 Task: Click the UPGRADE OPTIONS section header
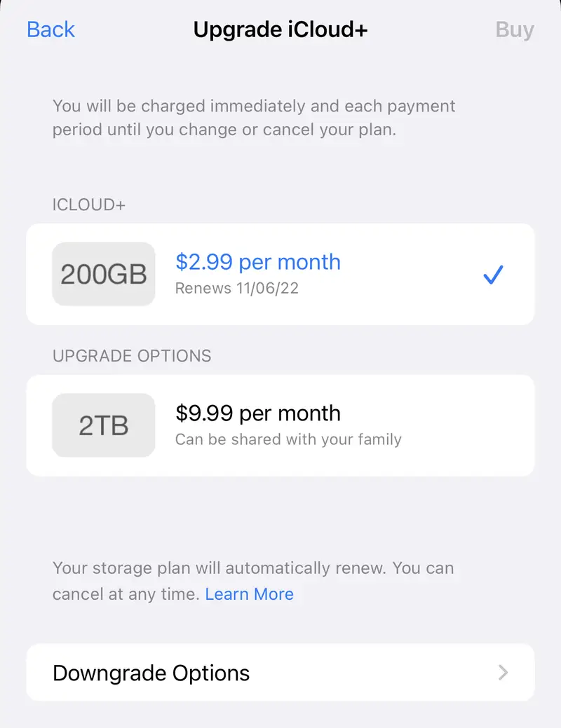(x=132, y=356)
